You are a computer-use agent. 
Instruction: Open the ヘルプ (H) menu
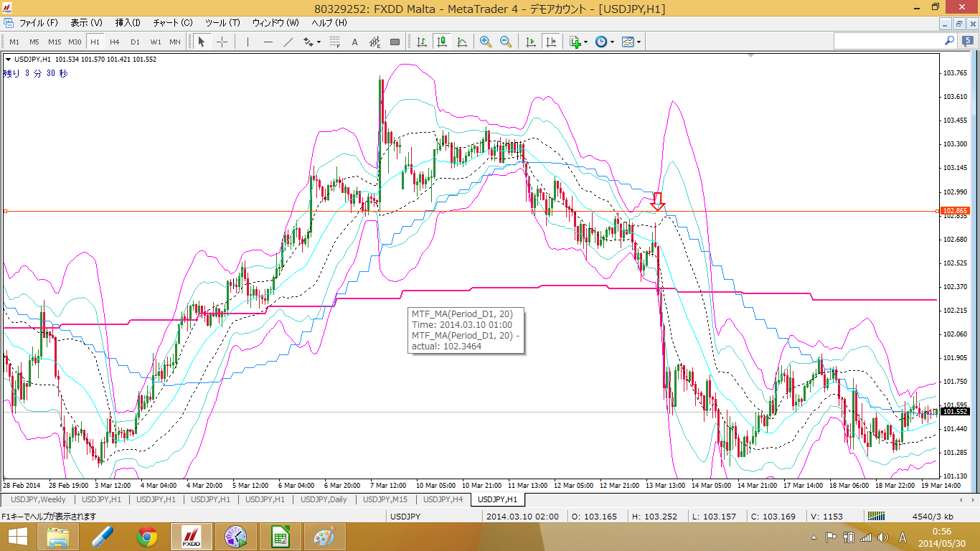pos(329,23)
